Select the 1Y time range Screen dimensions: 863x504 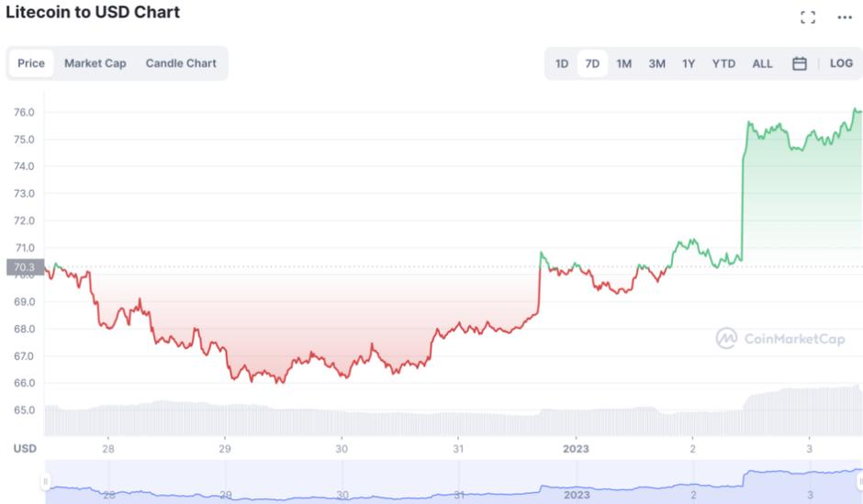(x=689, y=63)
